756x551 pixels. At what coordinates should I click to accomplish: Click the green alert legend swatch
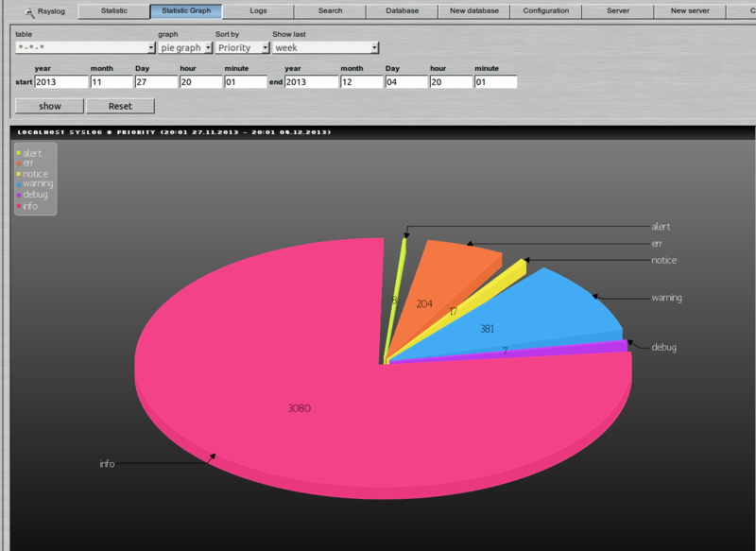pos(18,152)
